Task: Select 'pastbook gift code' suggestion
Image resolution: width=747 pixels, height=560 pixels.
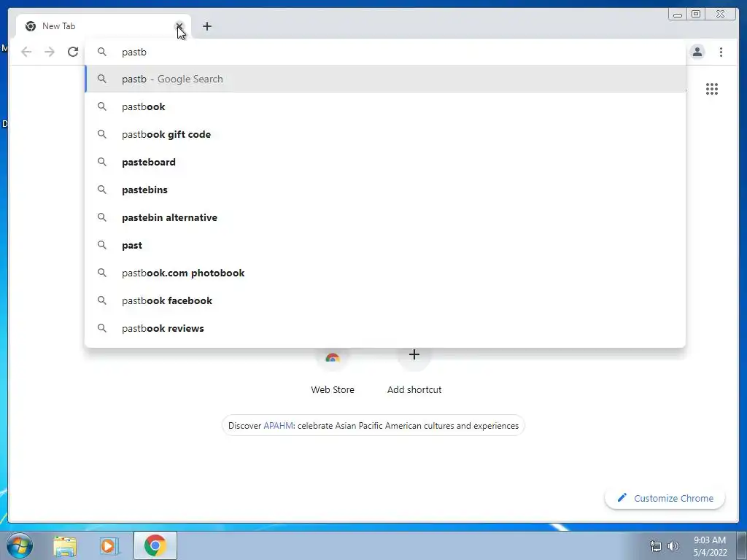Action: (385, 134)
